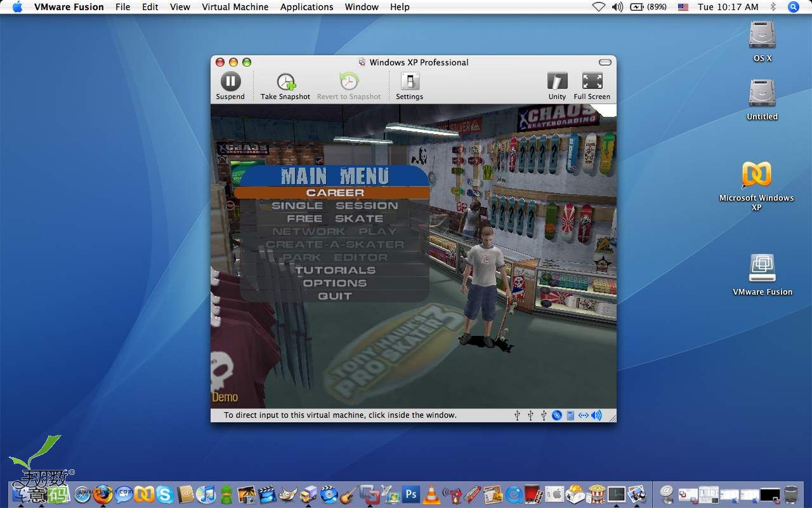Launch Firefox from the Dock

[103, 494]
